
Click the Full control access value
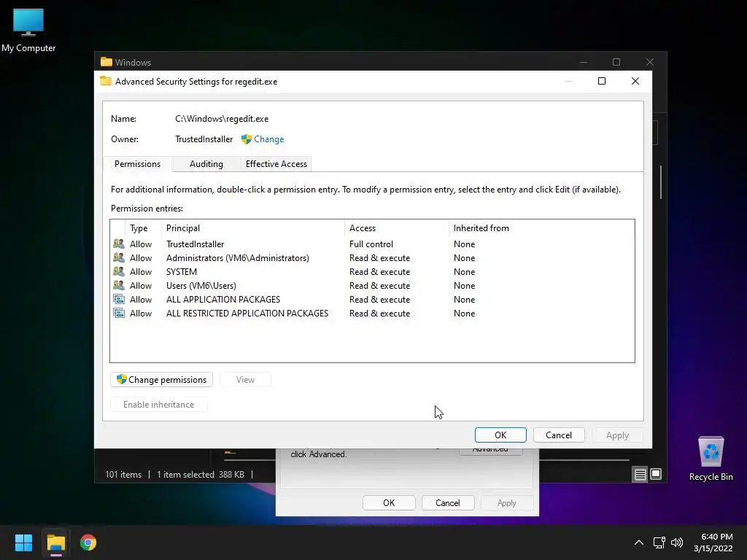(x=371, y=244)
